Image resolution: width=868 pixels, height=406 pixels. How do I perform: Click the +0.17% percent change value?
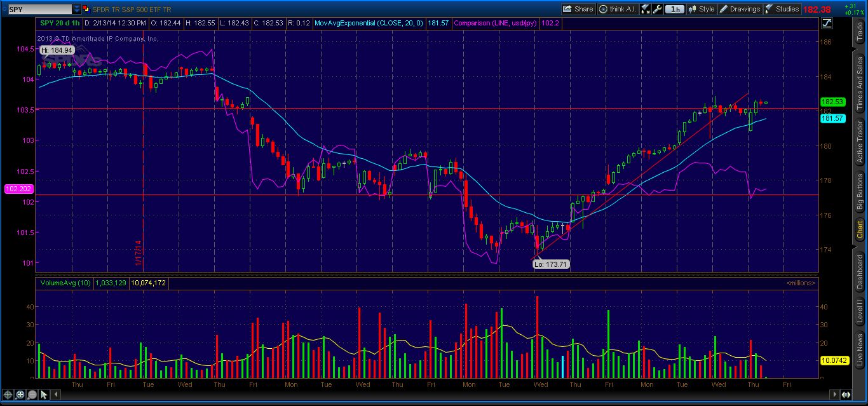click(854, 12)
